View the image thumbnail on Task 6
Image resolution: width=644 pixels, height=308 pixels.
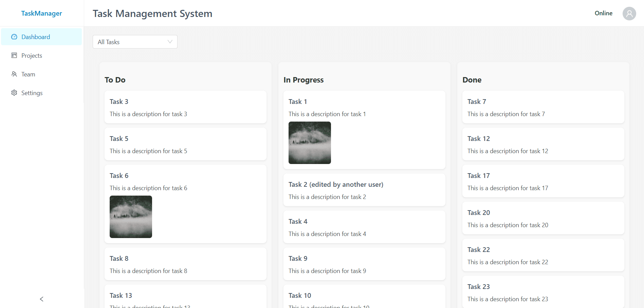click(x=131, y=217)
